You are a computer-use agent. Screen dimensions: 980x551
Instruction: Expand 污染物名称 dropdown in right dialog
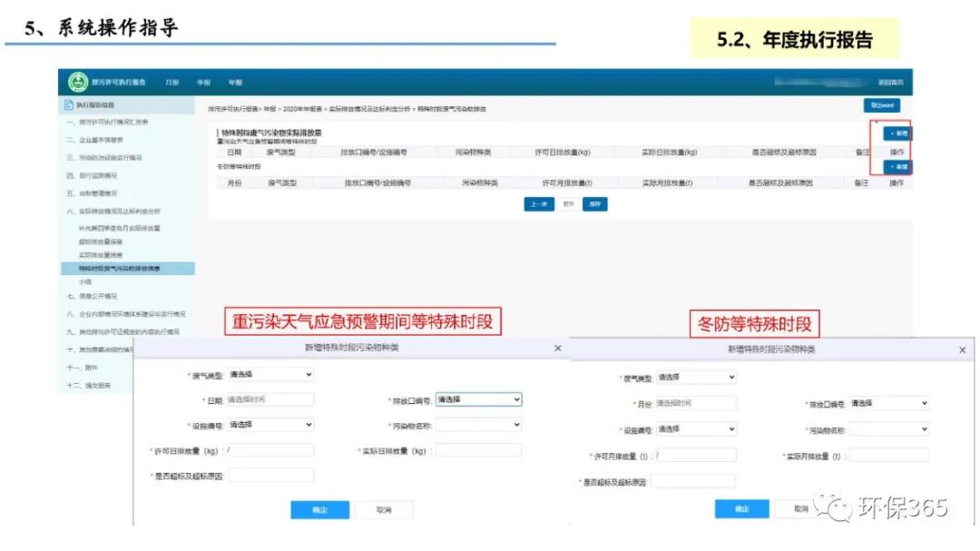point(888,429)
